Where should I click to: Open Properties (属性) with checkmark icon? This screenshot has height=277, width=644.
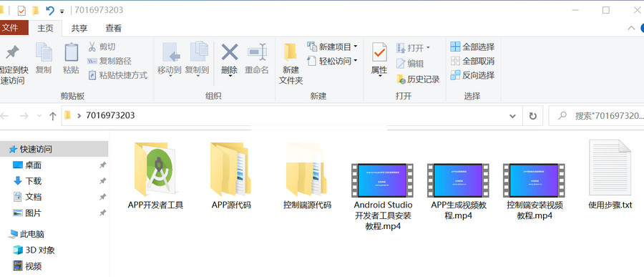[x=379, y=52]
